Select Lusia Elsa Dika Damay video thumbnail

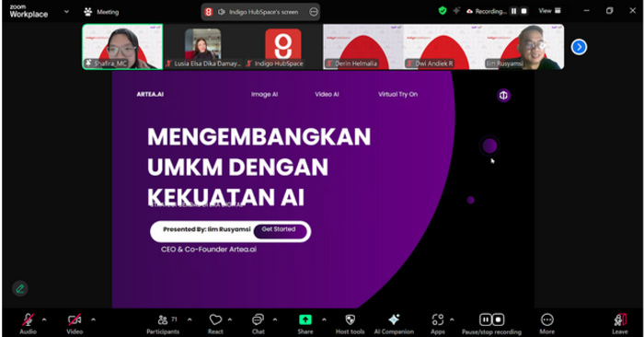click(x=203, y=47)
